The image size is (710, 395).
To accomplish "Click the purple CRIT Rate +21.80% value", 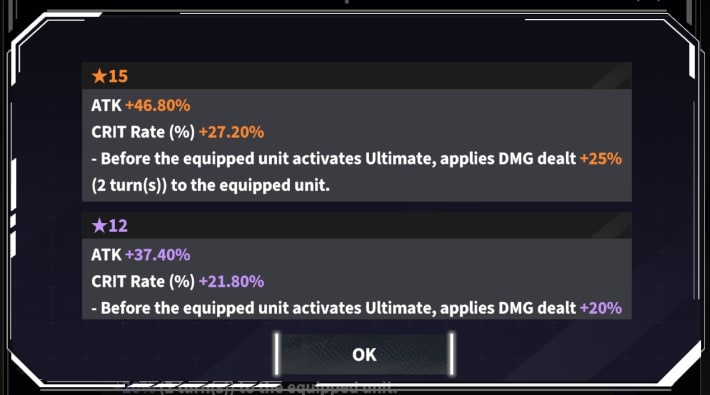I will 231,282.
